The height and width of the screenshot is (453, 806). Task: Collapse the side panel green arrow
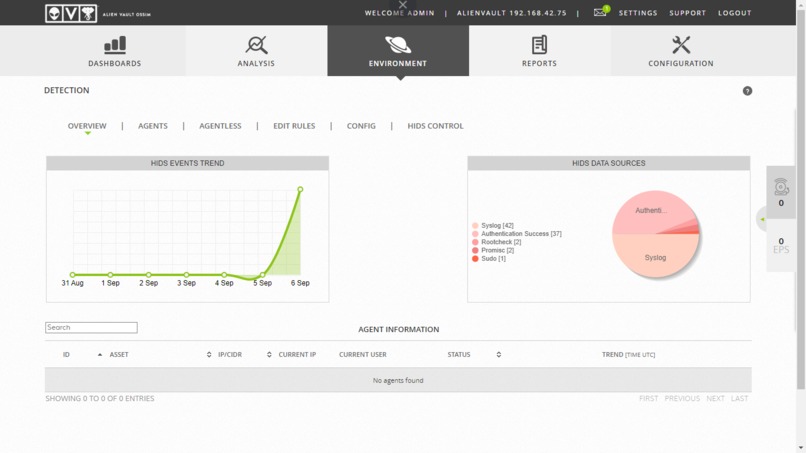click(x=762, y=219)
